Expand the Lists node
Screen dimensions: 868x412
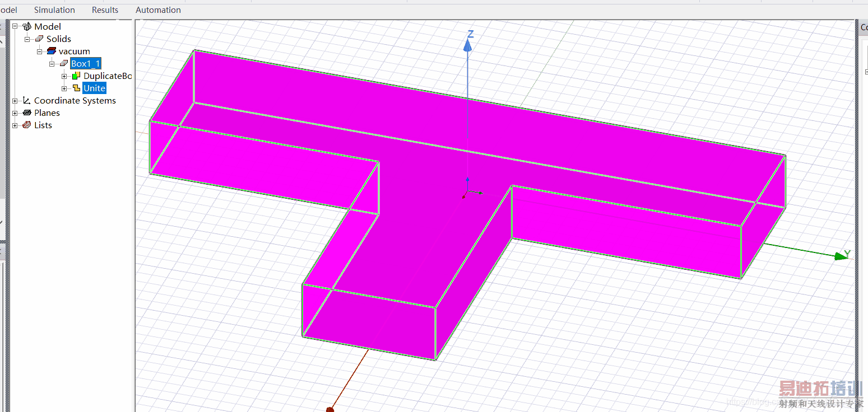15,125
